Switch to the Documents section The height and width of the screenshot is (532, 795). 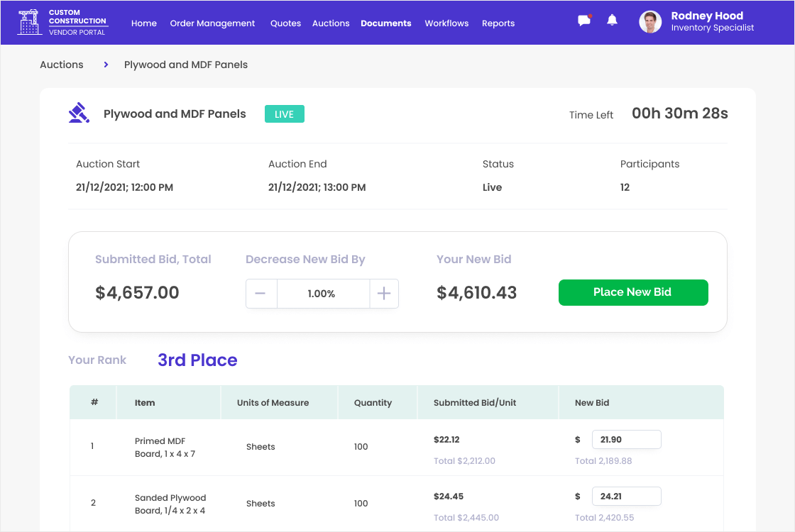click(x=385, y=23)
